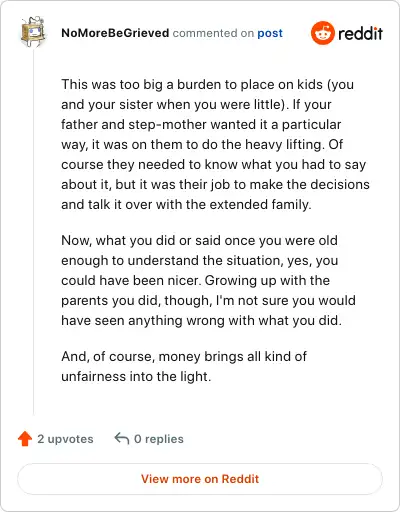Click the "commented on" header text
This screenshot has height=512, width=400.
[213, 33]
